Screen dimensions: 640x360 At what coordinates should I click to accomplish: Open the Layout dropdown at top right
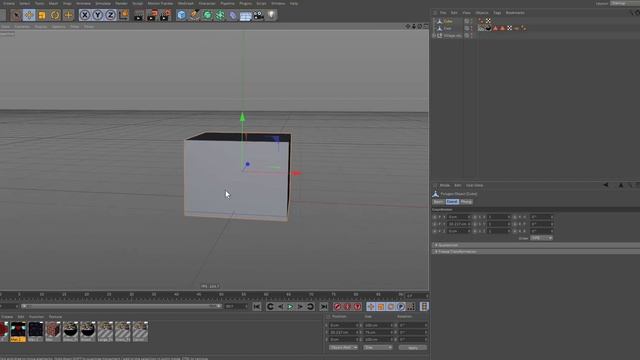[624, 3]
